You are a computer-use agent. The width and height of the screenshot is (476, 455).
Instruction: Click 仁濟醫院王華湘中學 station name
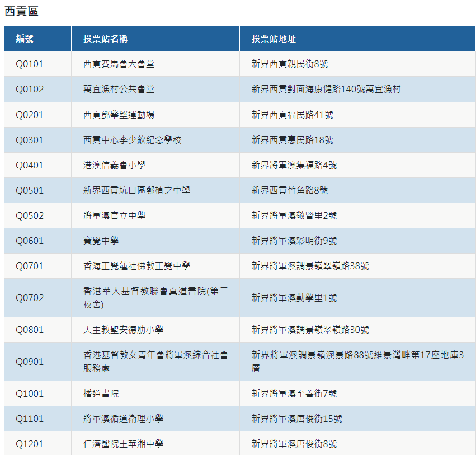pyautogui.click(x=123, y=444)
